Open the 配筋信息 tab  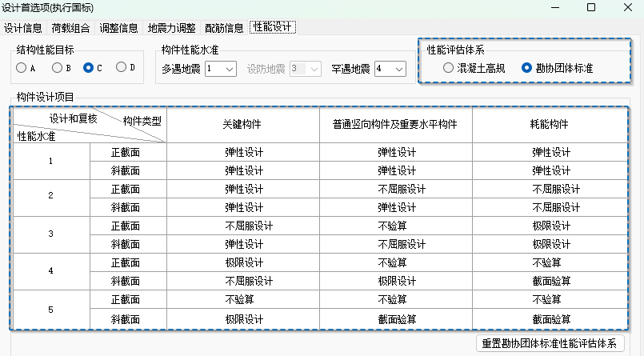(x=224, y=27)
